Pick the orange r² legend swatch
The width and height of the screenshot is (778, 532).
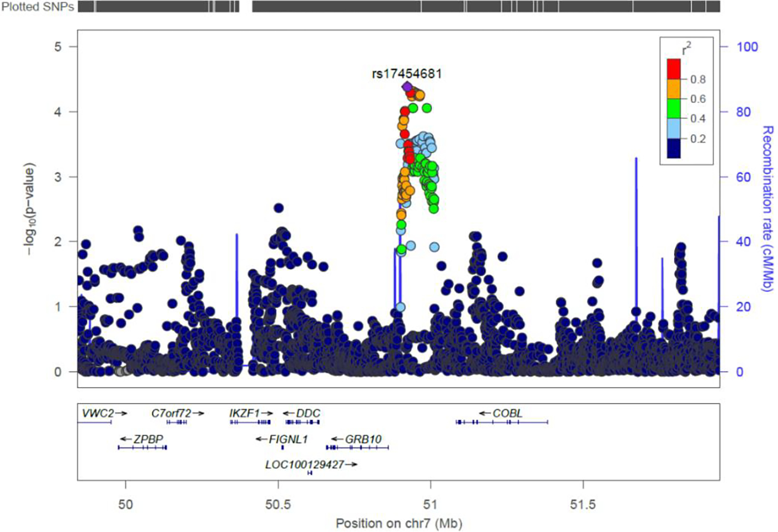pos(674,89)
